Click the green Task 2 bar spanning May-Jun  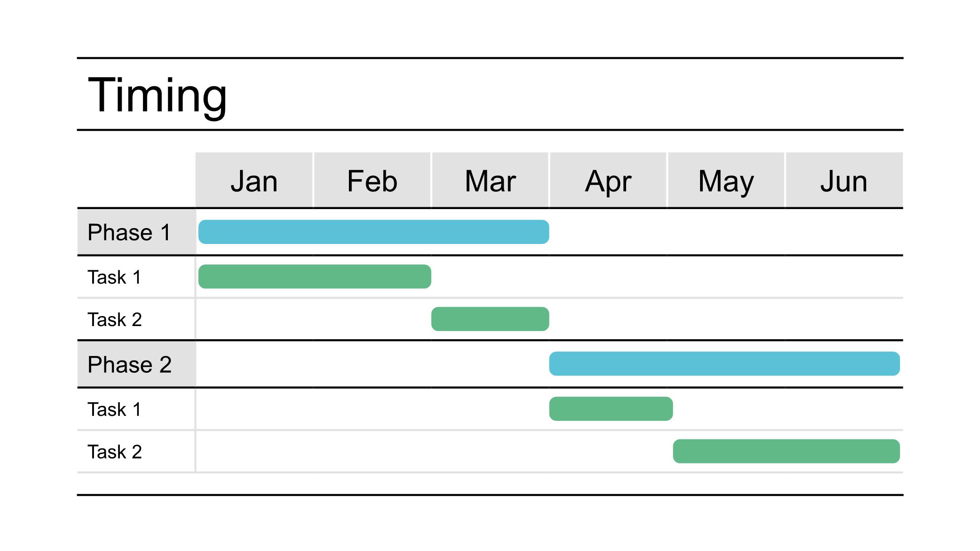pos(786,451)
